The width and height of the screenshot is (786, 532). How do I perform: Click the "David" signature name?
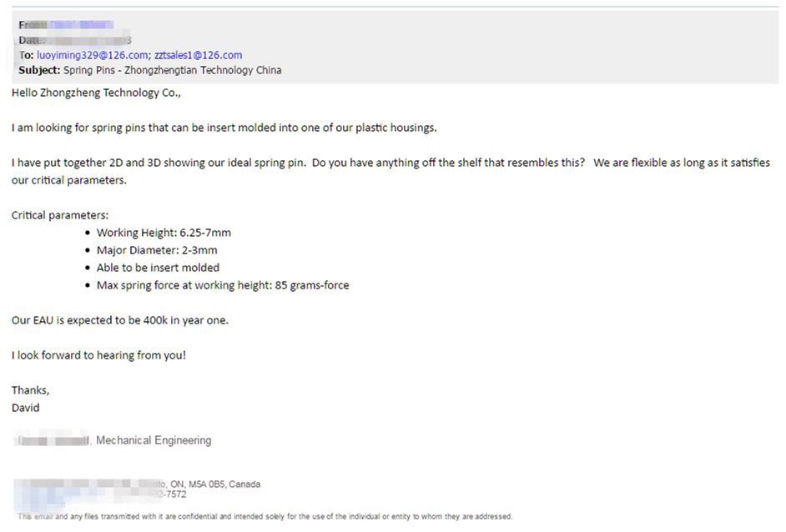[x=25, y=408]
